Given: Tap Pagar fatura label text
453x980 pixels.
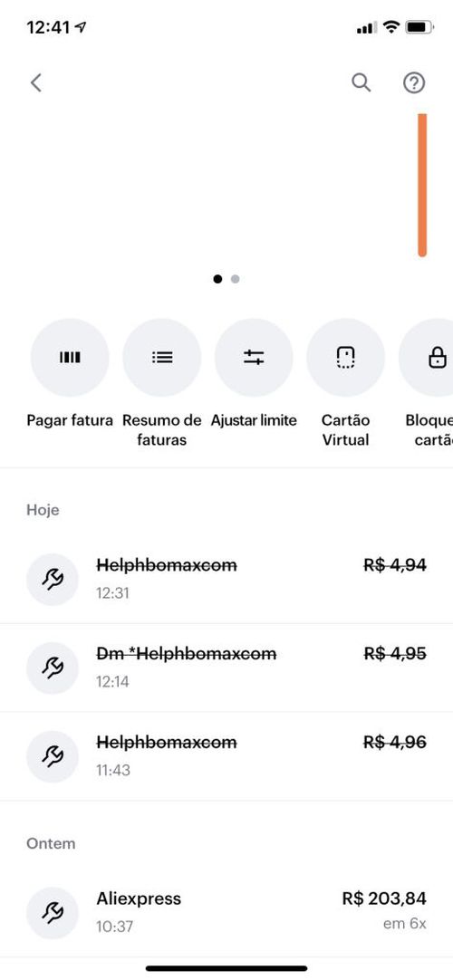Looking at the screenshot, I should point(70,420).
